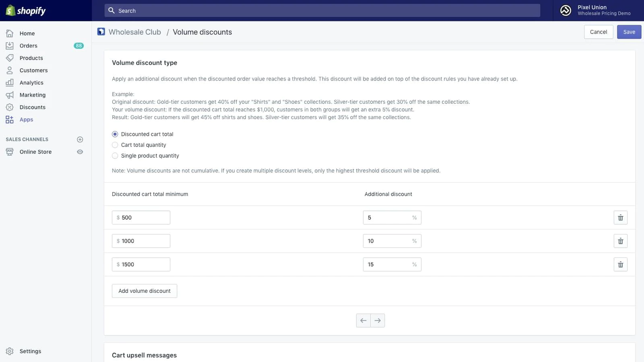View the Online Store with the eye icon

click(x=80, y=152)
